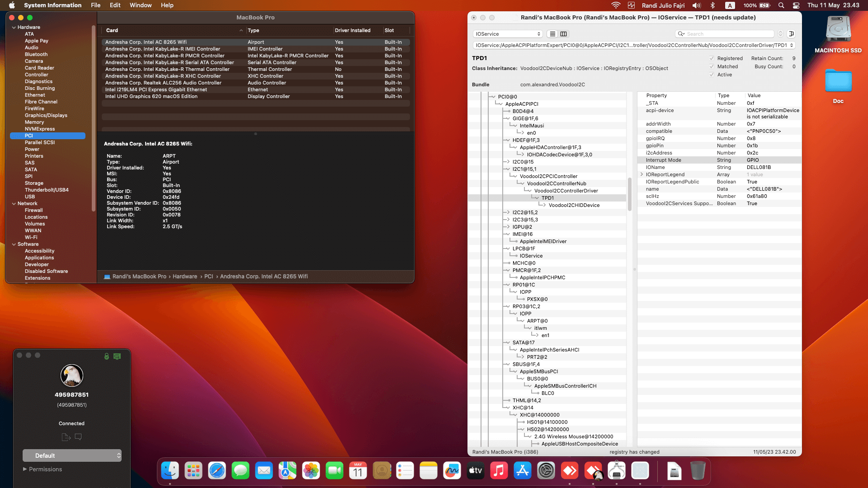868x488 pixels.
Task: Click the chat bubble icon under Connected
Action: tap(78, 437)
